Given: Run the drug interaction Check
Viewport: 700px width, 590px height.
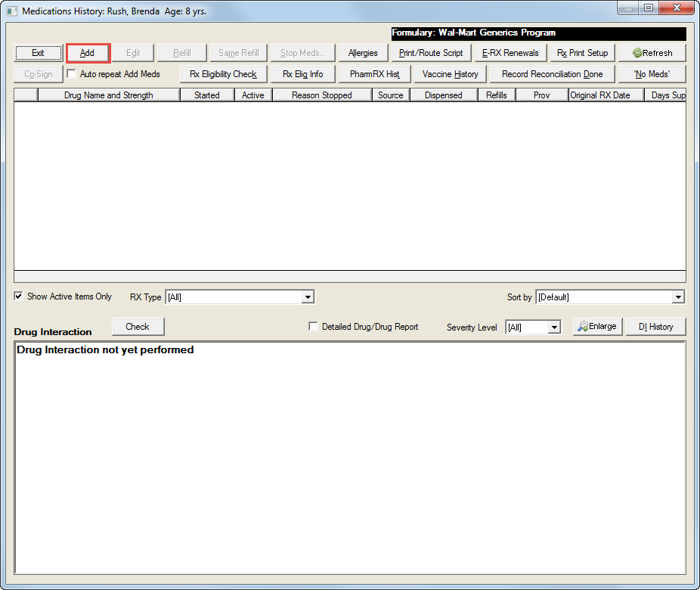Looking at the screenshot, I should coord(138,327).
